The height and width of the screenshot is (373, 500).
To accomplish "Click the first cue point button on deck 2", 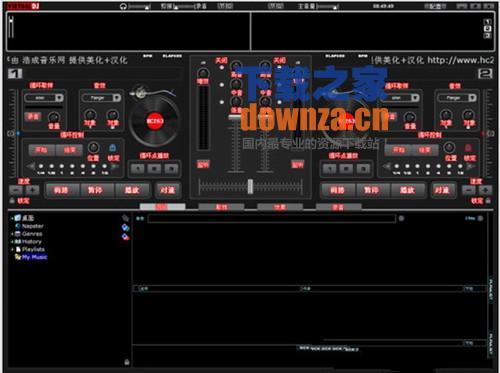I will pyautogui.click(x=330, y=169).
